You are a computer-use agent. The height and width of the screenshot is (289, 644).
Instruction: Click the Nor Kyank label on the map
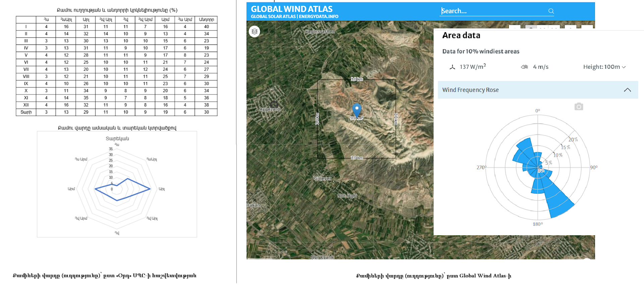click(x=322, y=257)
